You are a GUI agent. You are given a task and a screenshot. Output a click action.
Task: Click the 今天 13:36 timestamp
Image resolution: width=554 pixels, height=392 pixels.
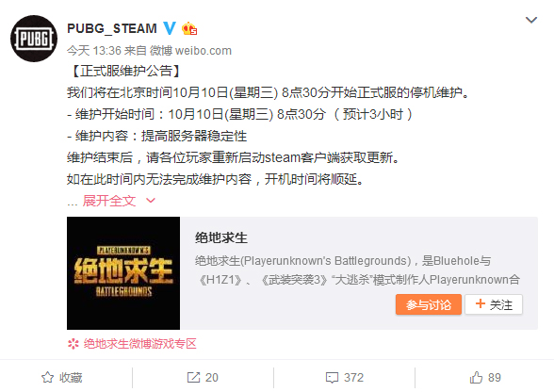pos(94,51)
